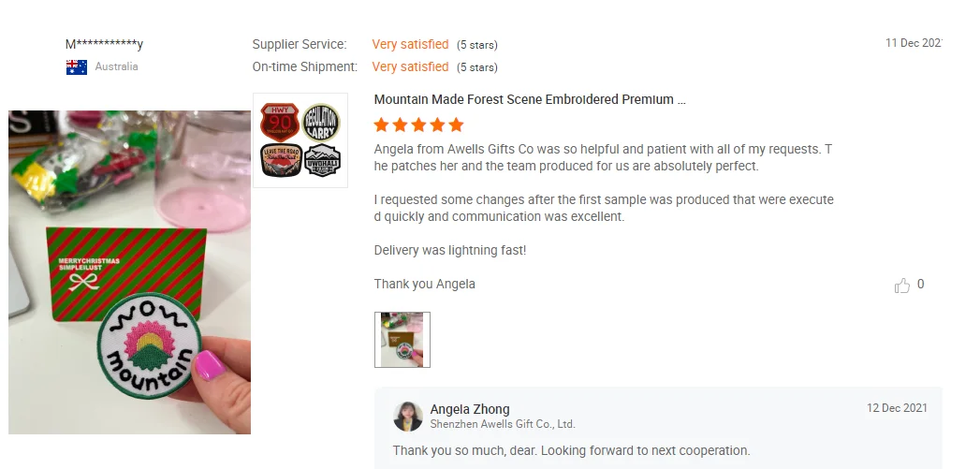This screenshot has height=469, width=980.
Task: Click Supplier Service Very satisfied rating
Action: (x=410, y=44)
